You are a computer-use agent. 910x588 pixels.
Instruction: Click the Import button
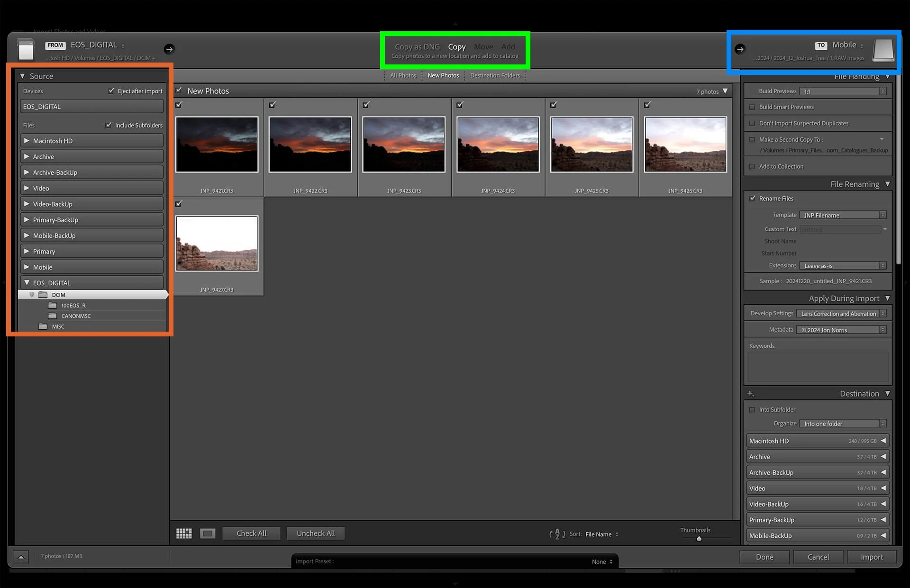click(x=872, y=557)
